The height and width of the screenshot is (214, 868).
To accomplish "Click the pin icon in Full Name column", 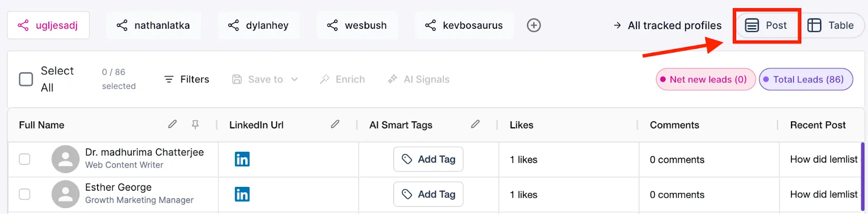I will (195, 125).
